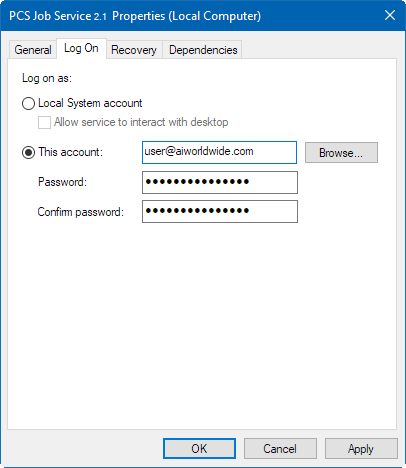Image resolution: width=406 pixels, height=468 pixels.
Task: Open the Recovery tab
Action: (134, 50)
